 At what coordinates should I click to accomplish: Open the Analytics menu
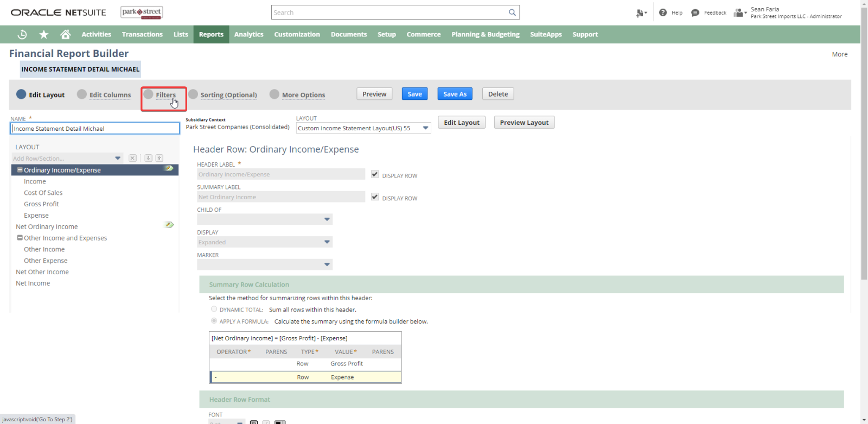(x=249, y=34)
